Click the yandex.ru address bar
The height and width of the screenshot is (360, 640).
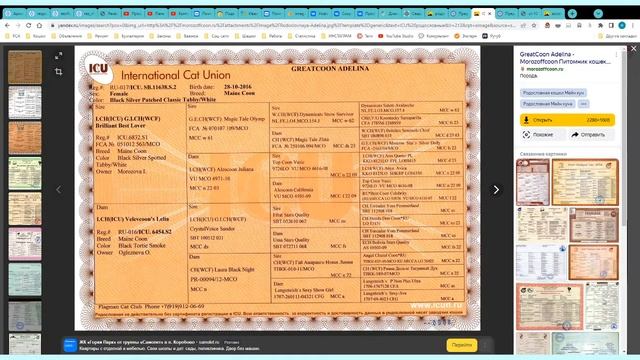tap(286, 25)
